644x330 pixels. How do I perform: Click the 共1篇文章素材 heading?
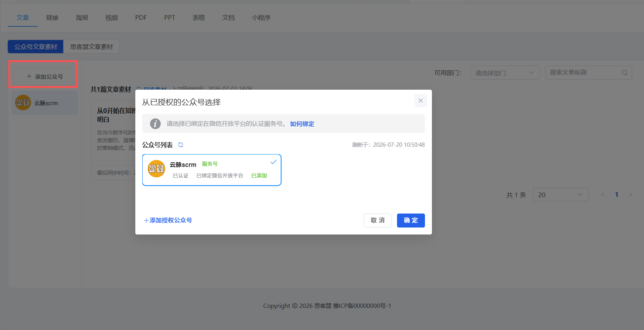(111, 89)
